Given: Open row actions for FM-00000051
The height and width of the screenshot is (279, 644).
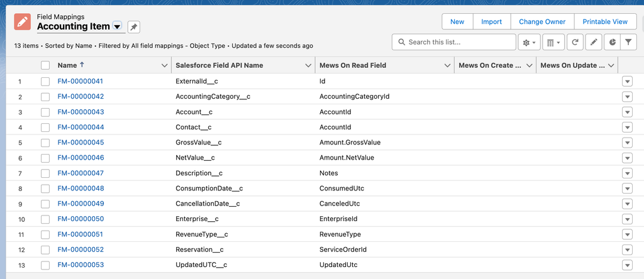Looking at the screenshot, I should click(627, 234).
